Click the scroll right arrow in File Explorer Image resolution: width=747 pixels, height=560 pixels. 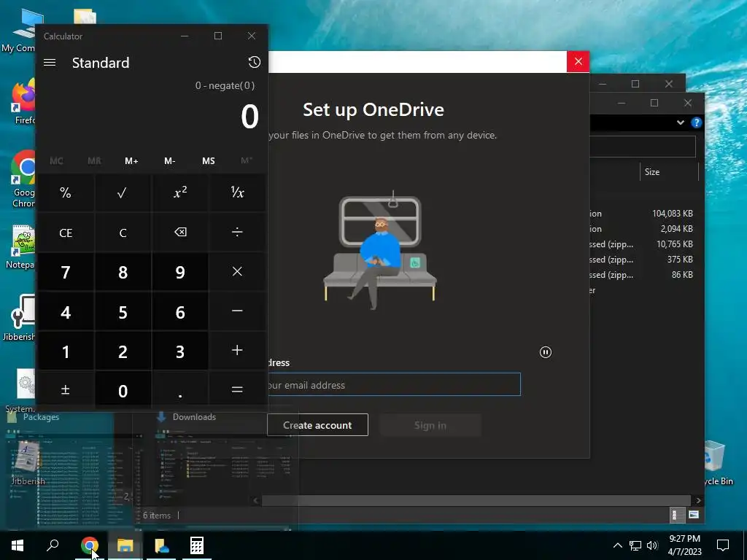[698, 500]
